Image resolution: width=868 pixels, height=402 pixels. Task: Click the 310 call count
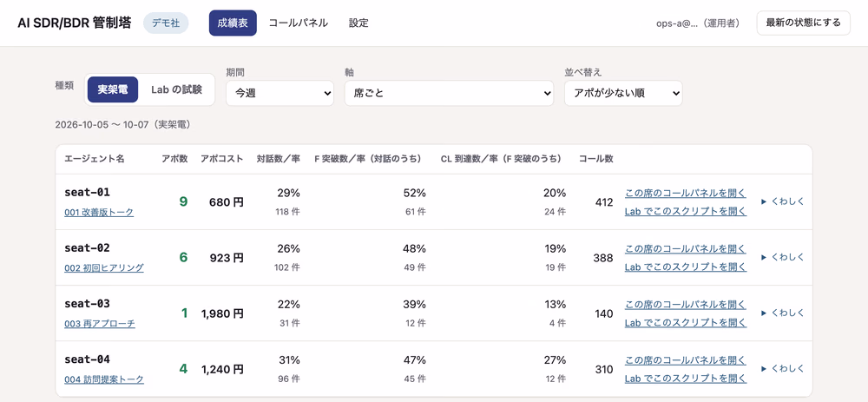click(x=603, y=369)
